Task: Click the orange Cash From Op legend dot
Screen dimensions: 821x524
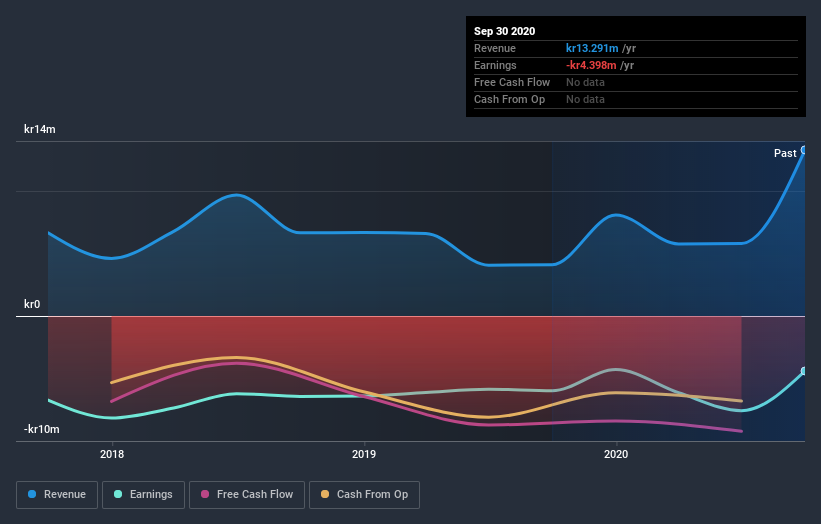Action: point(325,494)
